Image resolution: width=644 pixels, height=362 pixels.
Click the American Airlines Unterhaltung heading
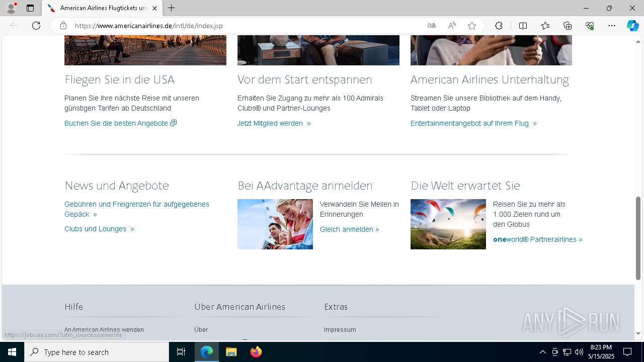point(490,79)
